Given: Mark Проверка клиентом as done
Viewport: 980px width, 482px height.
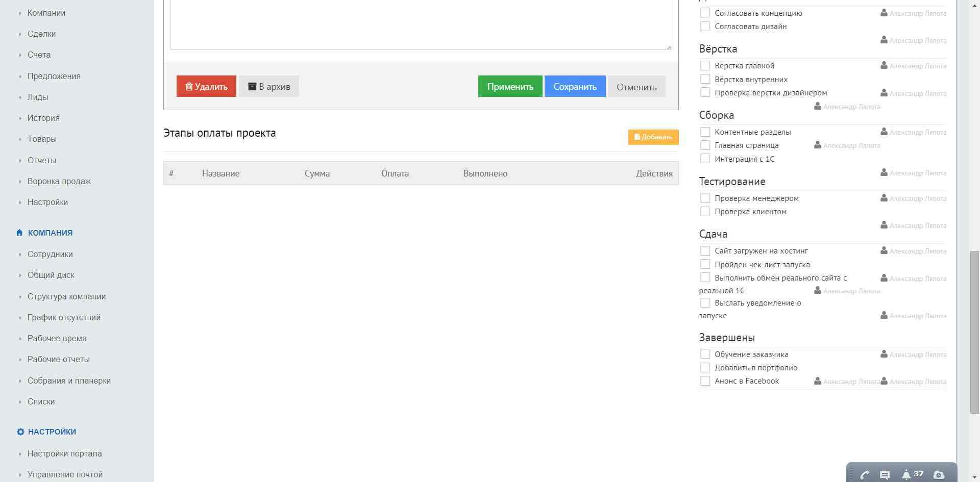Looking at the screenshot, I should (x=705, y=211).
